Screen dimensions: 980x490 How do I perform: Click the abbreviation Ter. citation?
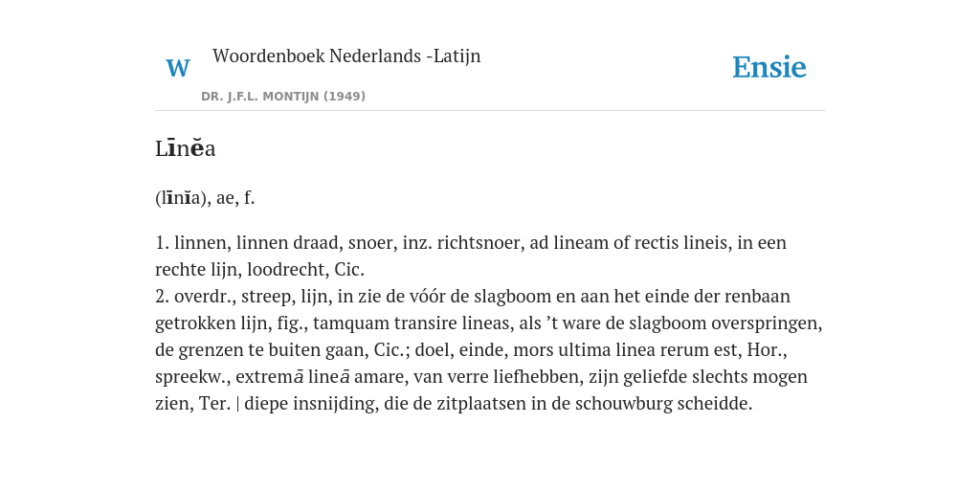(215, 404)
